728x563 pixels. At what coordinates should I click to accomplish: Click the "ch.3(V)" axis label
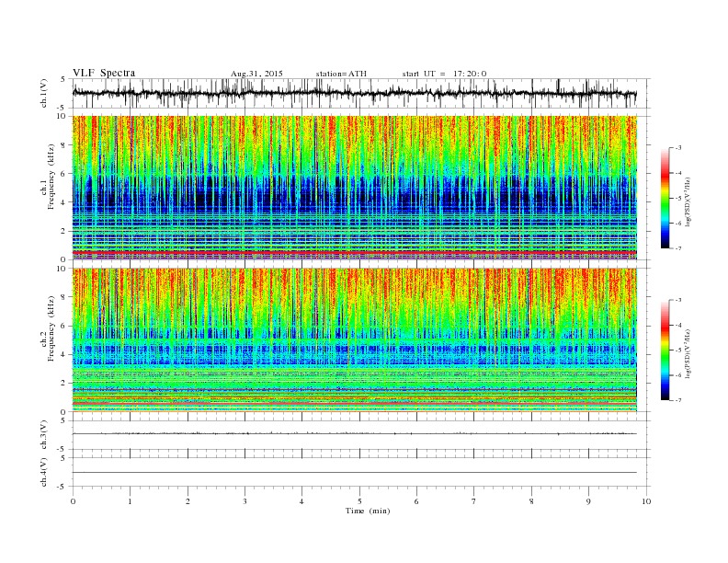[44, 435]
